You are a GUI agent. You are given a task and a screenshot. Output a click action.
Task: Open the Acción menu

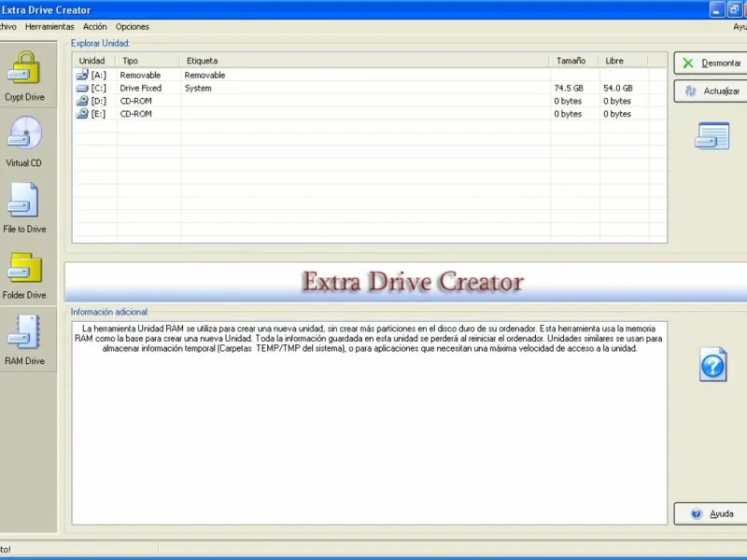(x=95, y=27)
